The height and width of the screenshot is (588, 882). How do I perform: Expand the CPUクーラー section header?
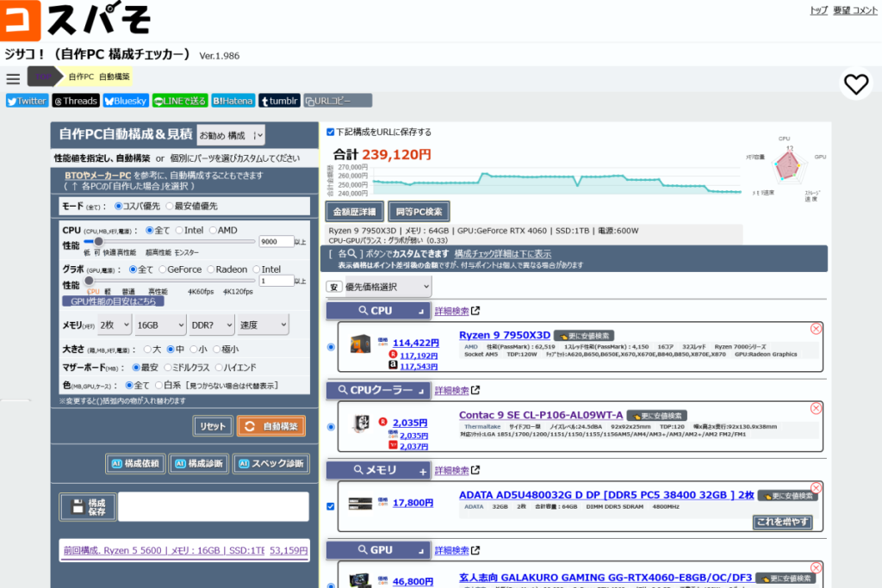click(378, 390)
